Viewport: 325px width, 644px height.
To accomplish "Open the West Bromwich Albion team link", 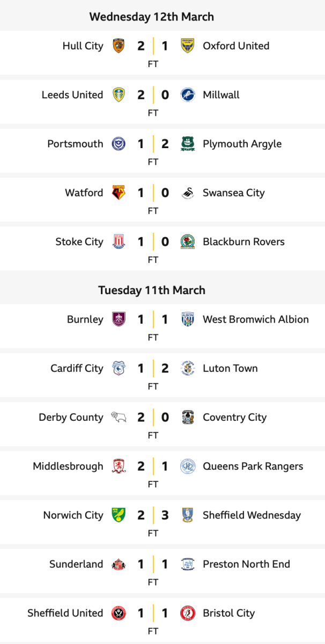I will 255,319.
